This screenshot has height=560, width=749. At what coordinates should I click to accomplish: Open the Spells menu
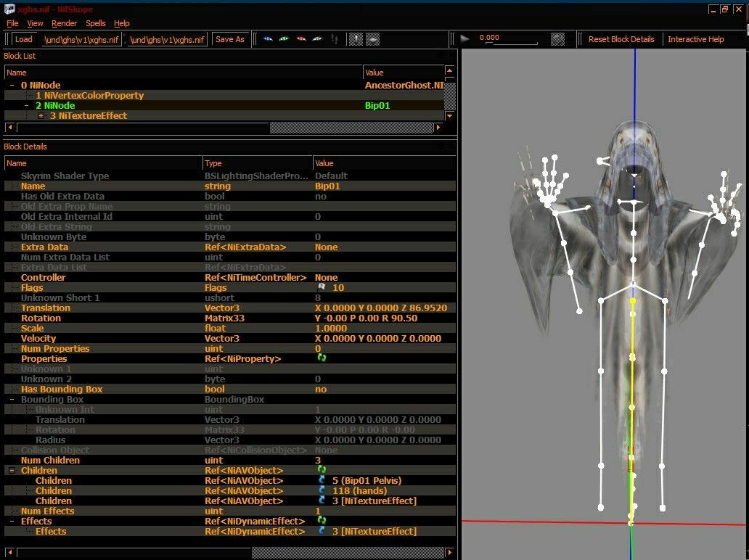click(x=96, y=23)
